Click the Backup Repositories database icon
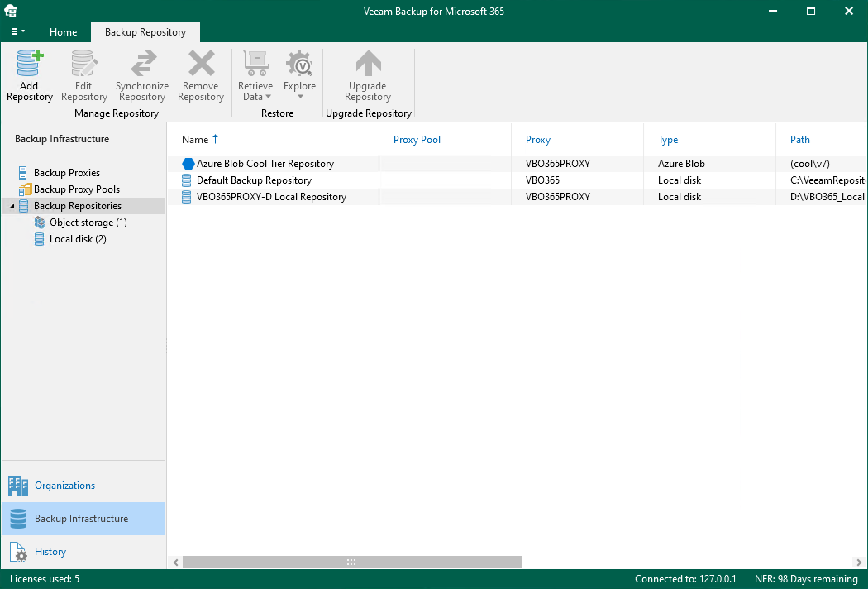Screen dimensions: 868x589 (x=23, y=205)
